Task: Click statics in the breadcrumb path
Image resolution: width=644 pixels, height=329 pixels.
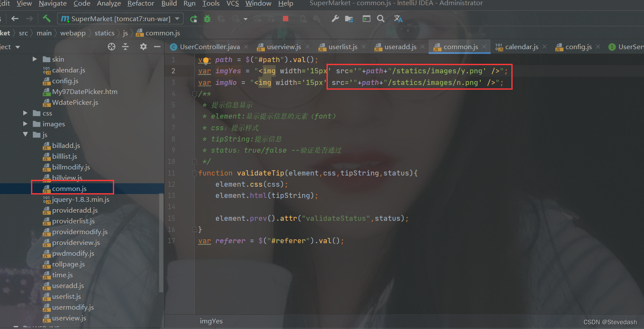Action: pos(105,33)
